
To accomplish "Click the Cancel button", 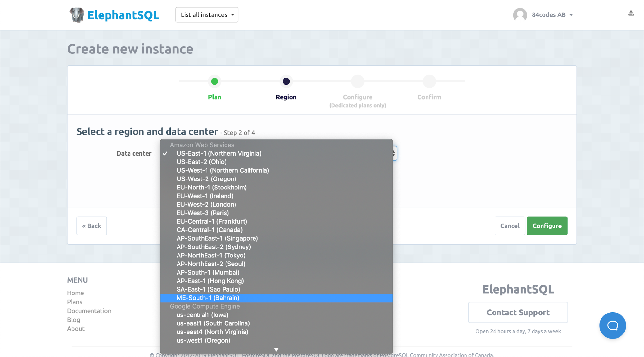I will (x=510, y=226).
